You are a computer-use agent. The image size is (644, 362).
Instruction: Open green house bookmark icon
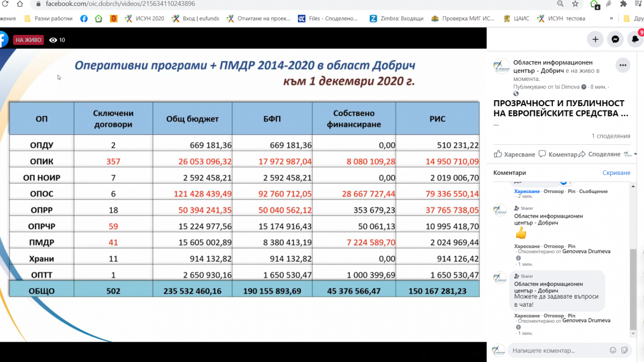(x=98, y=18)
